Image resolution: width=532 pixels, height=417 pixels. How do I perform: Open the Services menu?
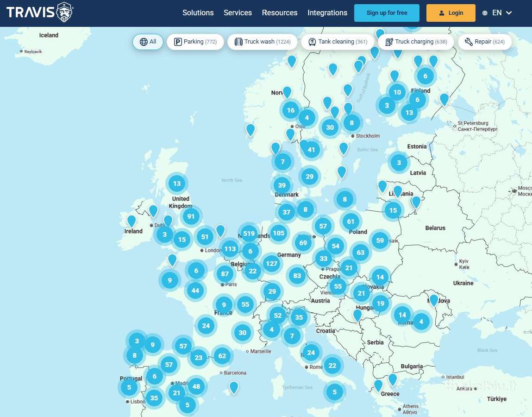[x=238, y=13]
